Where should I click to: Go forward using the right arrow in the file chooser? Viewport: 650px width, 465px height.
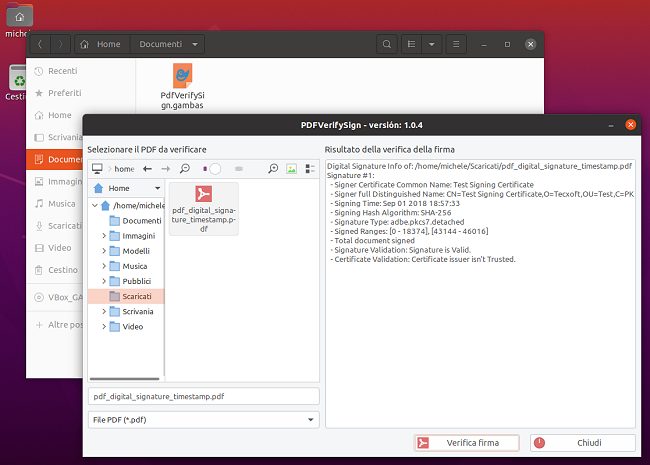166,169
